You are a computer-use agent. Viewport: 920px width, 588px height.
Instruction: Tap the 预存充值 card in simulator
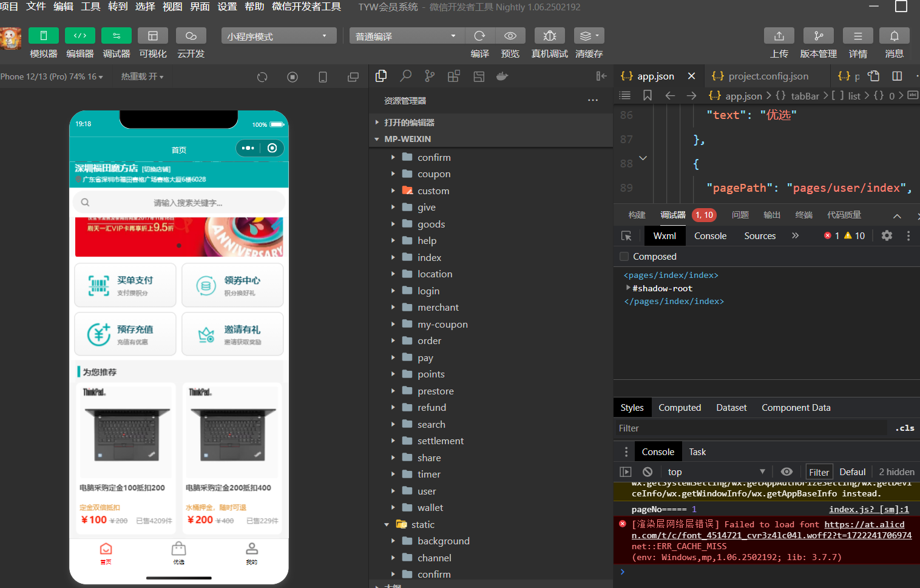[125, 334]
